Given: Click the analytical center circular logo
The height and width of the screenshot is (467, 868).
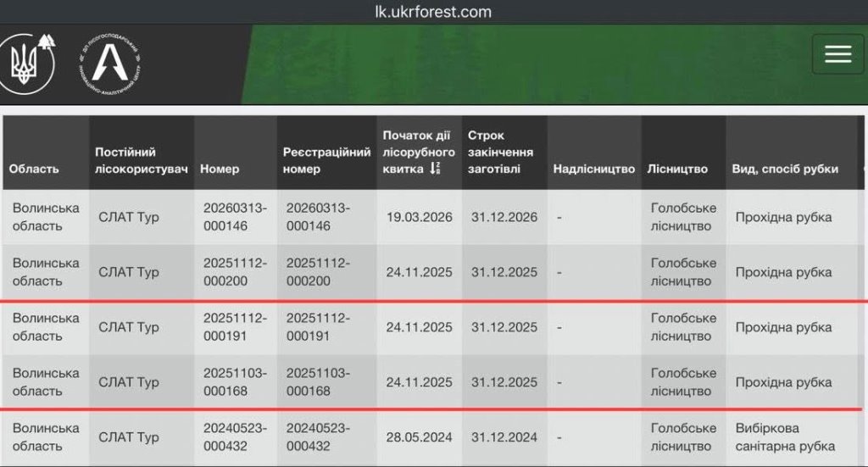Looking at the screenshot, I should point(110,62).
